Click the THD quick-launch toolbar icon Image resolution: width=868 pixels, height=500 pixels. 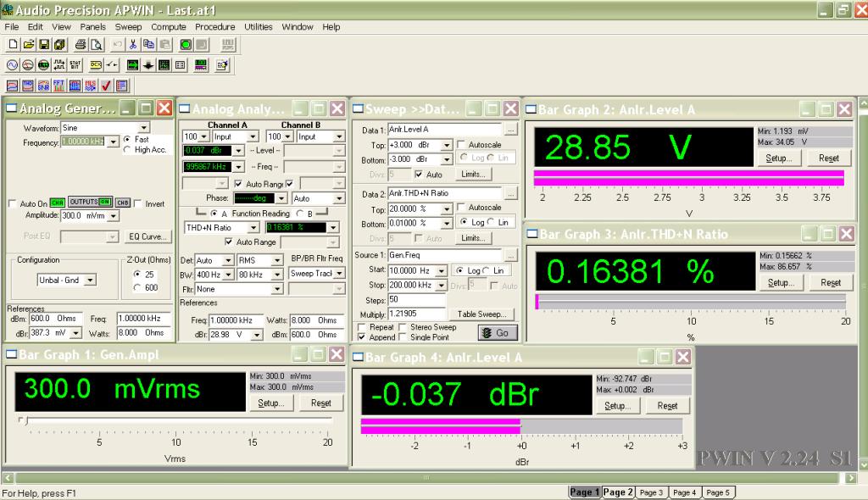(x=28, y=86)
